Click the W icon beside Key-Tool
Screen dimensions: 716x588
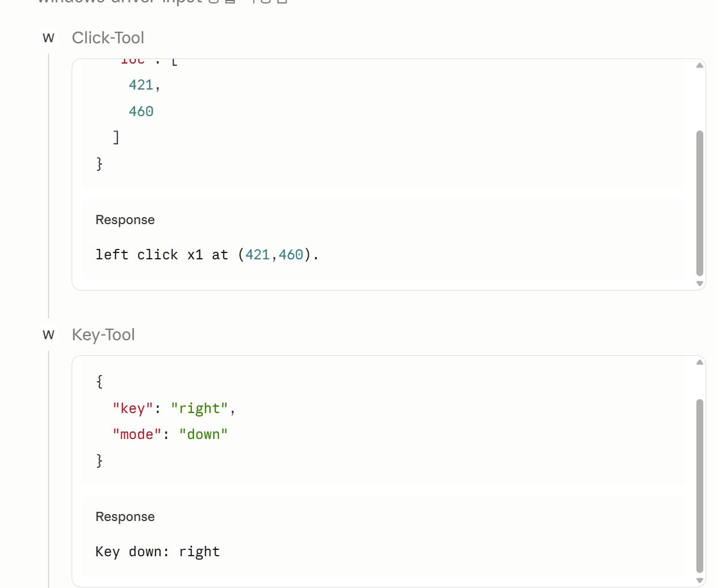[x=49, y=335]
